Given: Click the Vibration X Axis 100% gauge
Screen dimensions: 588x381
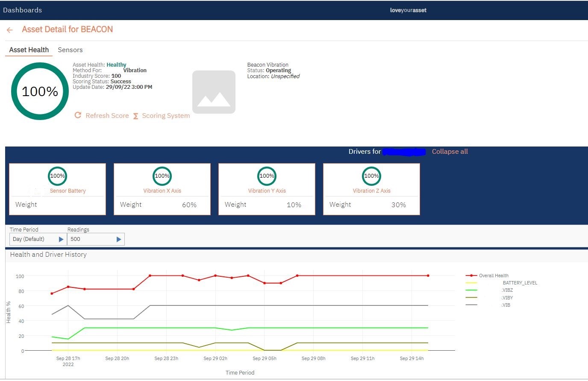Looking at the screenshot, I should pos(162,176).
